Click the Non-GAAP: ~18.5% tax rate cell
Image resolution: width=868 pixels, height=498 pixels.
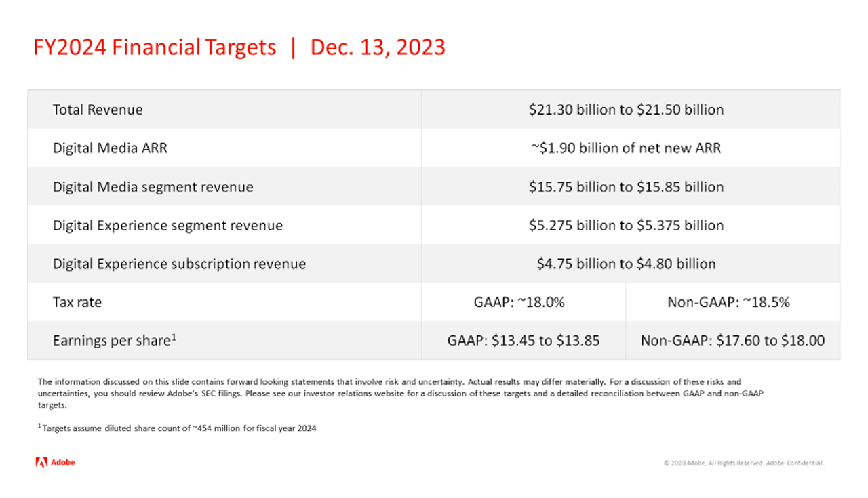coord(728,302)
